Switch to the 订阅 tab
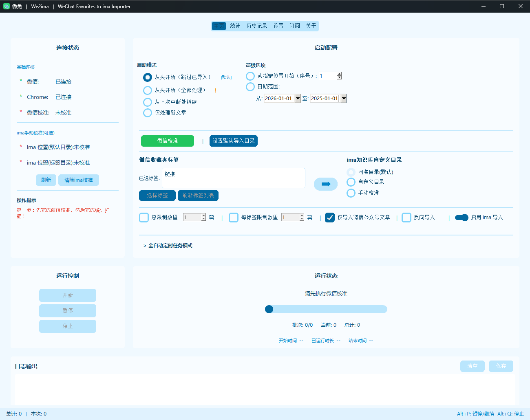The width and height of the screenshot is (530, 420). pyautogui.click(x=295, y=26)
